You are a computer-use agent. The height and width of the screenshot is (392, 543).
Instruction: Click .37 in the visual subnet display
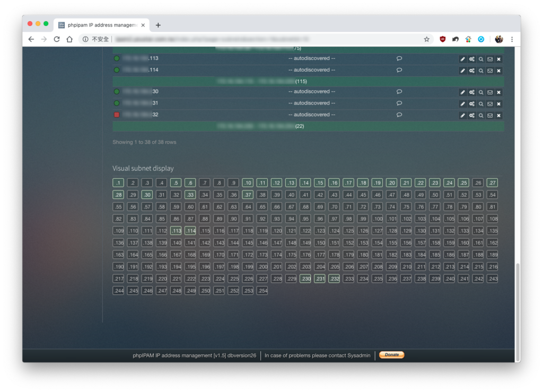(x=248, y=195)
